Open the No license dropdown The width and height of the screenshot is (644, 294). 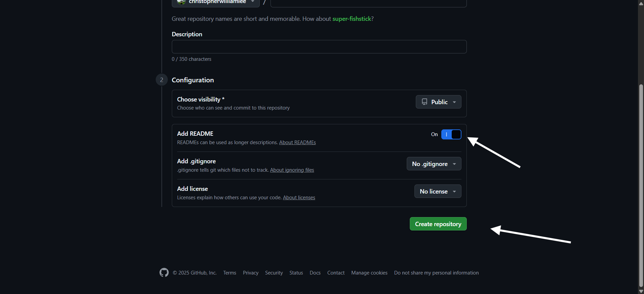tap(438, 192)
